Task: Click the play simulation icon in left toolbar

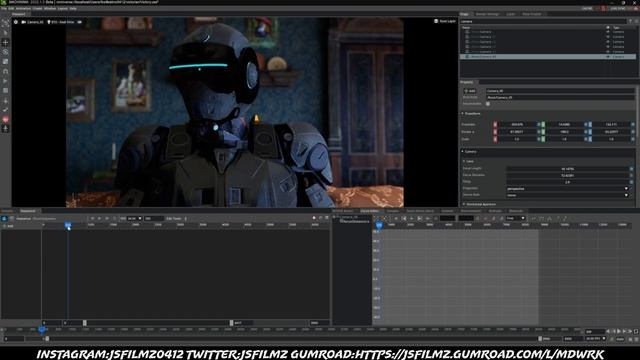Action: [x=5, y=81]
